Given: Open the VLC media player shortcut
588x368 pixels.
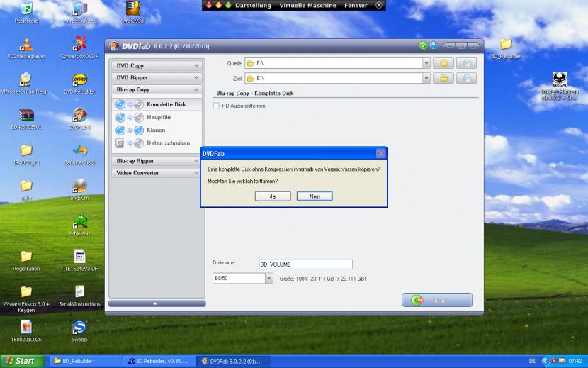Looking at the screenshot, I should (26, 48).
